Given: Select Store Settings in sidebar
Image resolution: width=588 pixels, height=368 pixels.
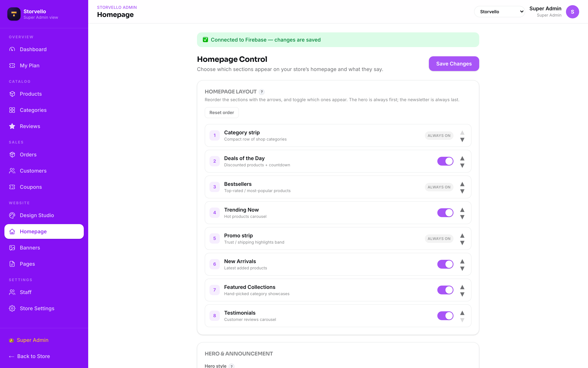Looking at the screenshot, I should click(44, 308).
